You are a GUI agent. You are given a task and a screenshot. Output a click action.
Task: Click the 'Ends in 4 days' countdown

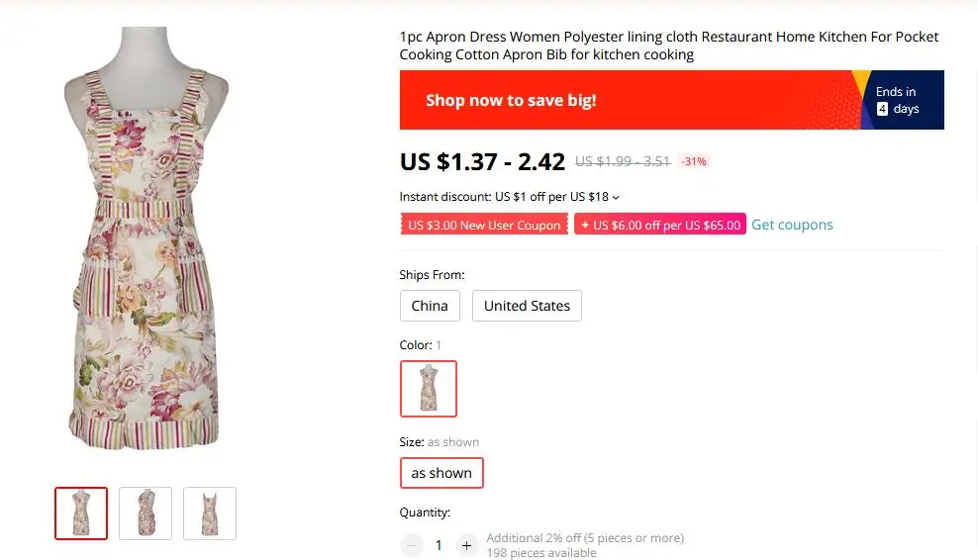pyautogui.click(x=898, y=100)
